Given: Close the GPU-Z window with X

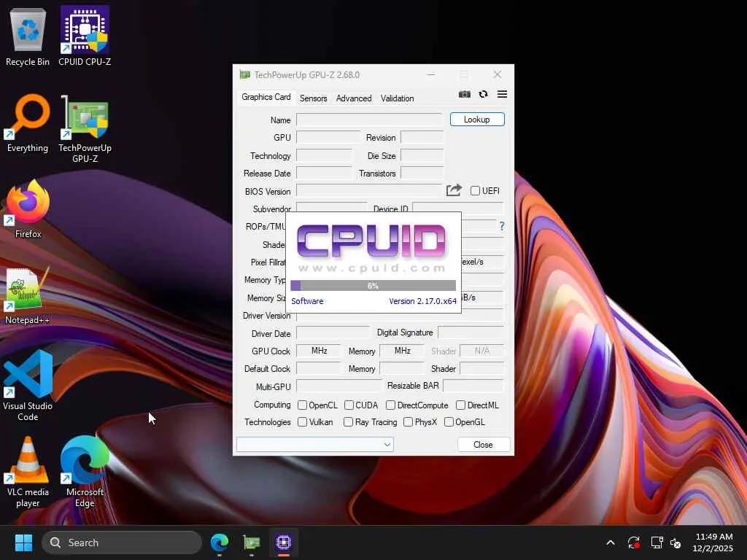Looking at the screenshot, I should click(498, 74).
